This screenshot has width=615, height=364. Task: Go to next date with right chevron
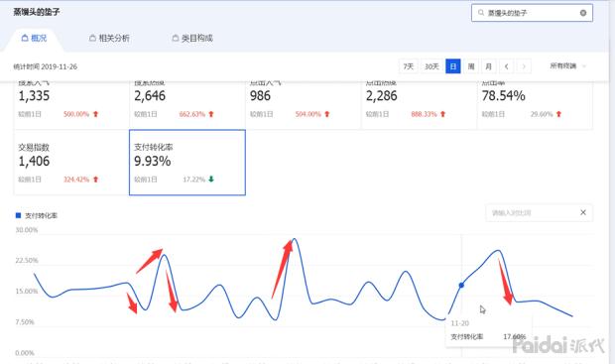524,66
